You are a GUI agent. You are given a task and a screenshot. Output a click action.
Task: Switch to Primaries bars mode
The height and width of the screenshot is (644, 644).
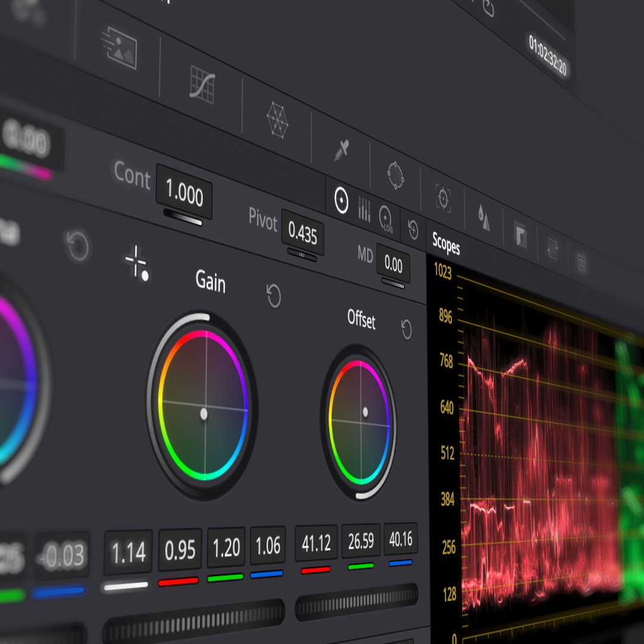(x=364, y=209)
